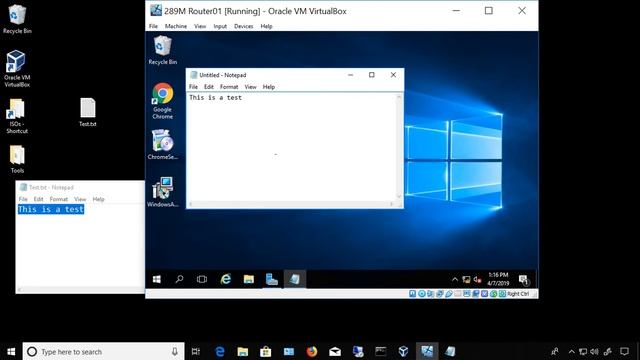
Task: Open VirtualBox File menu
Action: (x=153, y=26)
